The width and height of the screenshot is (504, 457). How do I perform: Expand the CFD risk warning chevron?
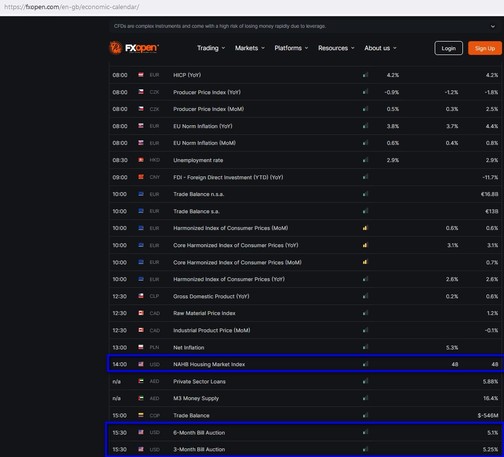[493, 26]
